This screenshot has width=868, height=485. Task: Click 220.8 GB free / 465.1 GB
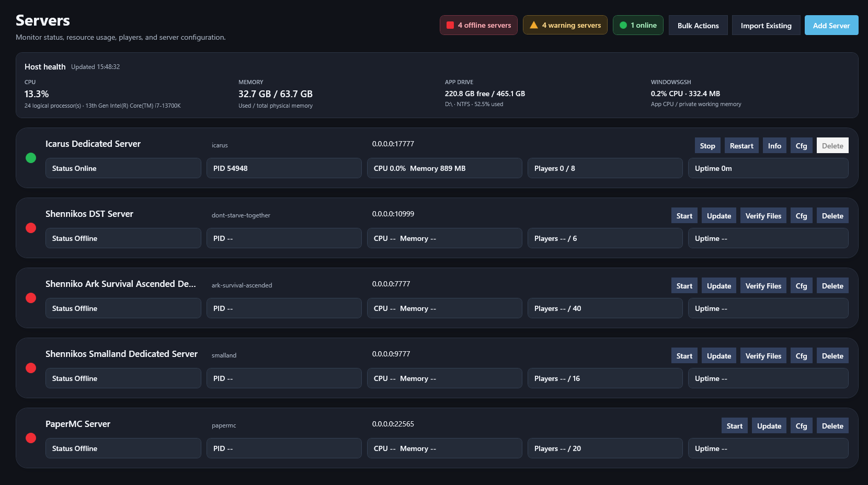[x=485, y=94]
